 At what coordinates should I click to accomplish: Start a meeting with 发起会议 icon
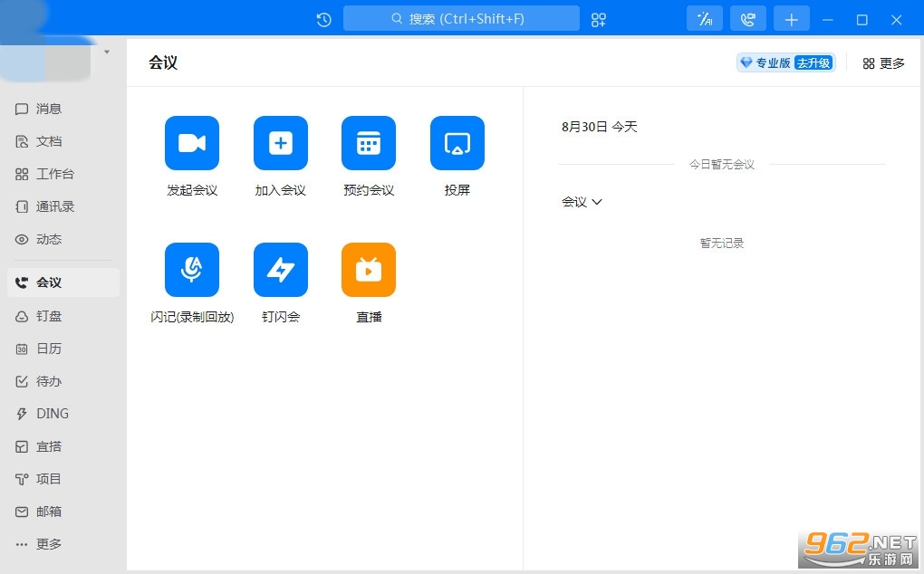191,143
